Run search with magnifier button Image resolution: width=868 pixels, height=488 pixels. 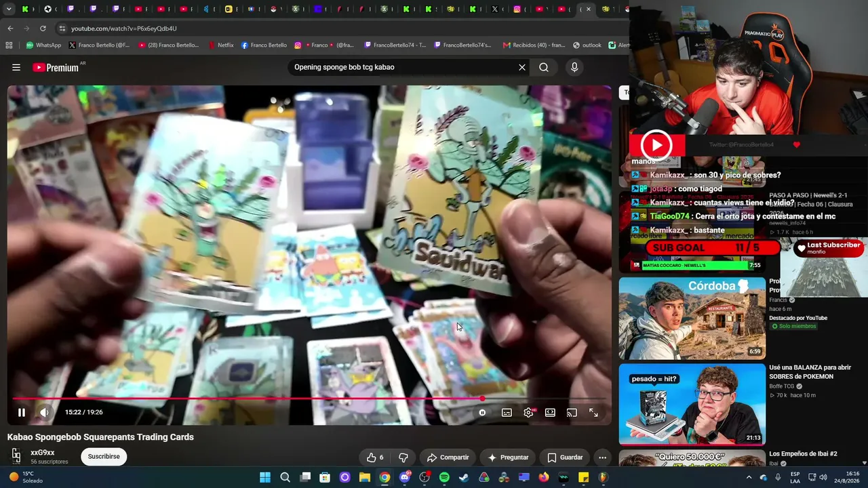tap(544, 67)
